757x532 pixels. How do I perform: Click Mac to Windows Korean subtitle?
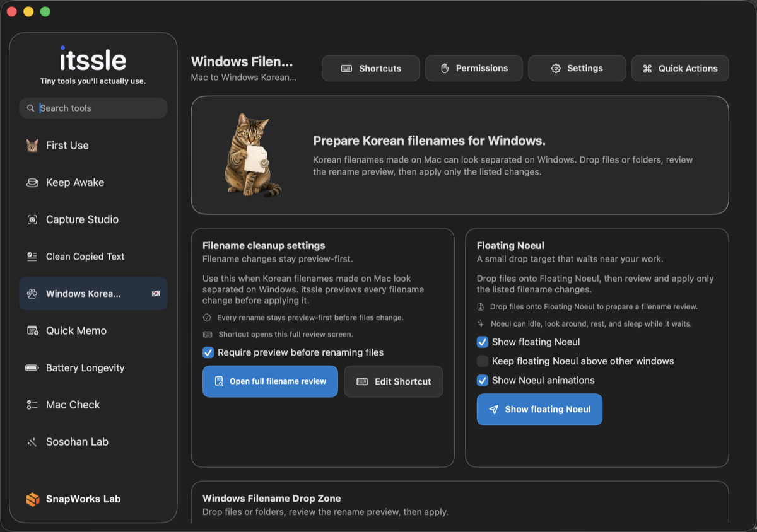[244, 78]
